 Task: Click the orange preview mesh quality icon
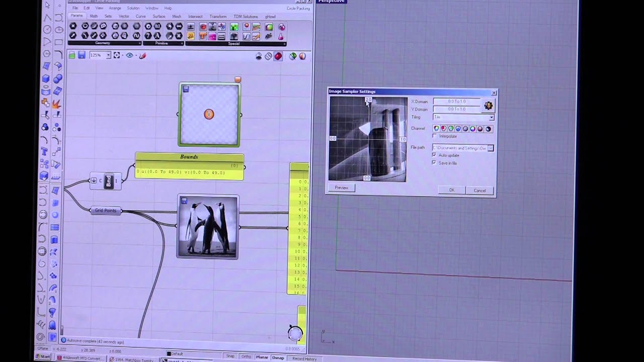tap(302, 56)
